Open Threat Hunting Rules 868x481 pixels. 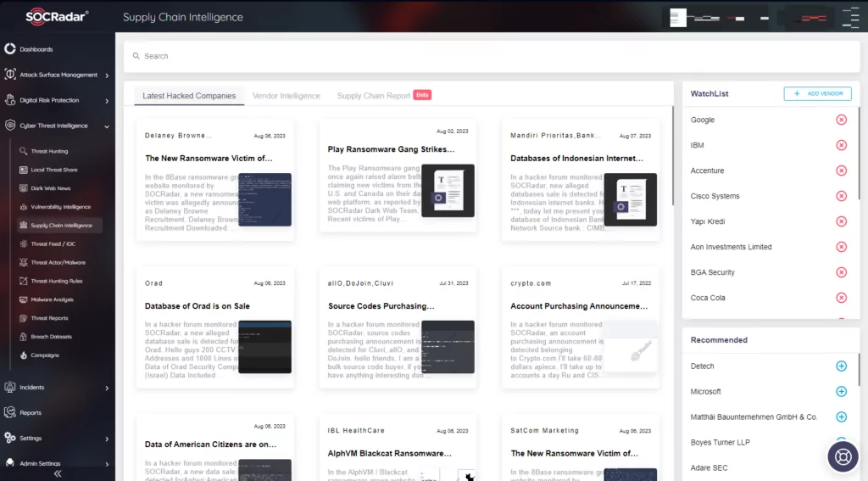click(x=57, y=281)
